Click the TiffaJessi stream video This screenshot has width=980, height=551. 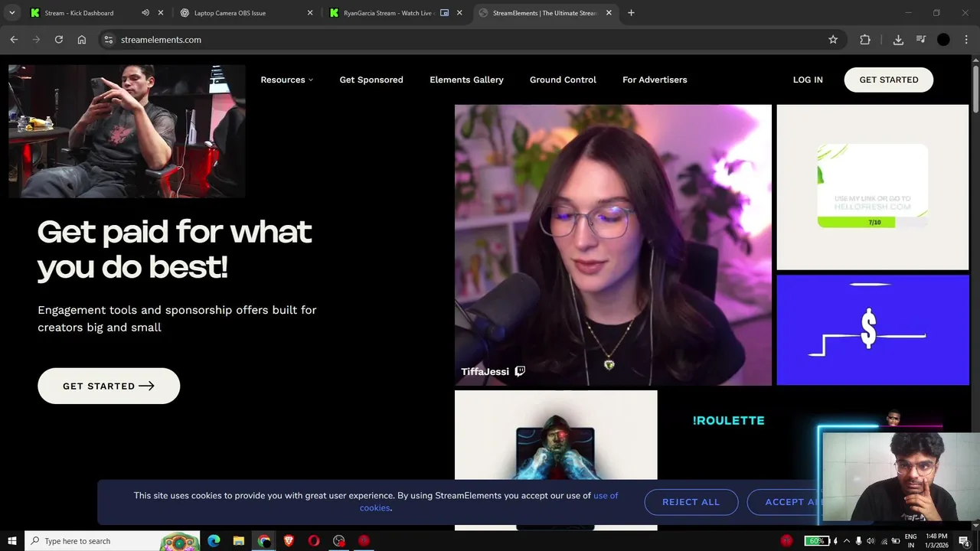[x=613, y=245]
